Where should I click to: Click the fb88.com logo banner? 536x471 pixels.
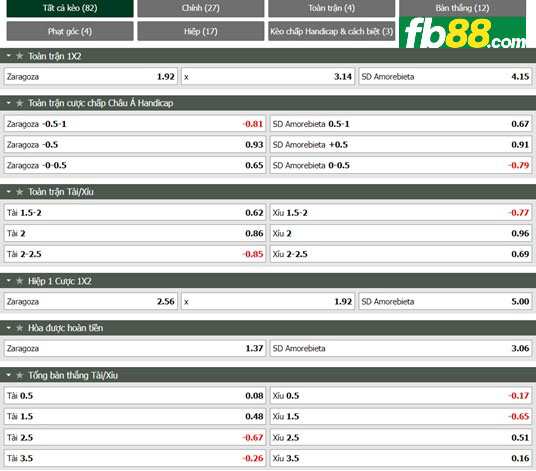[x=462, y=32]
